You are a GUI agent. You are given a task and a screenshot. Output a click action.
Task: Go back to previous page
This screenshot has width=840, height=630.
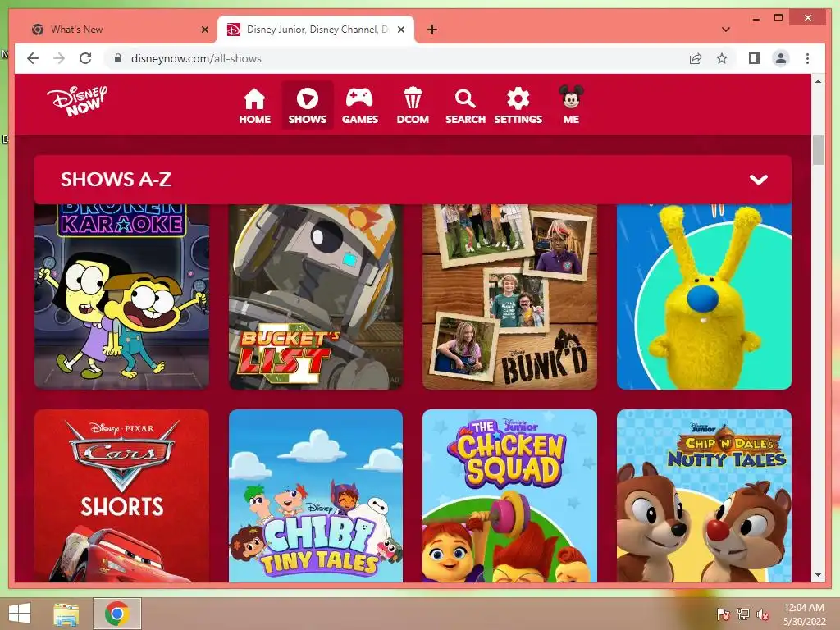pos(33,58)
